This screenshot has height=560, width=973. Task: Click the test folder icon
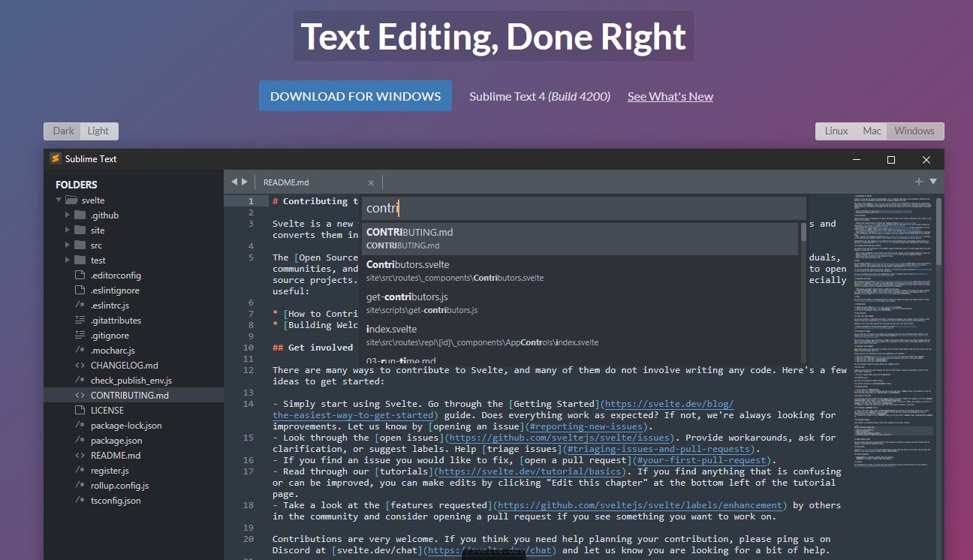pyautogui.click(x=80, y=260)
